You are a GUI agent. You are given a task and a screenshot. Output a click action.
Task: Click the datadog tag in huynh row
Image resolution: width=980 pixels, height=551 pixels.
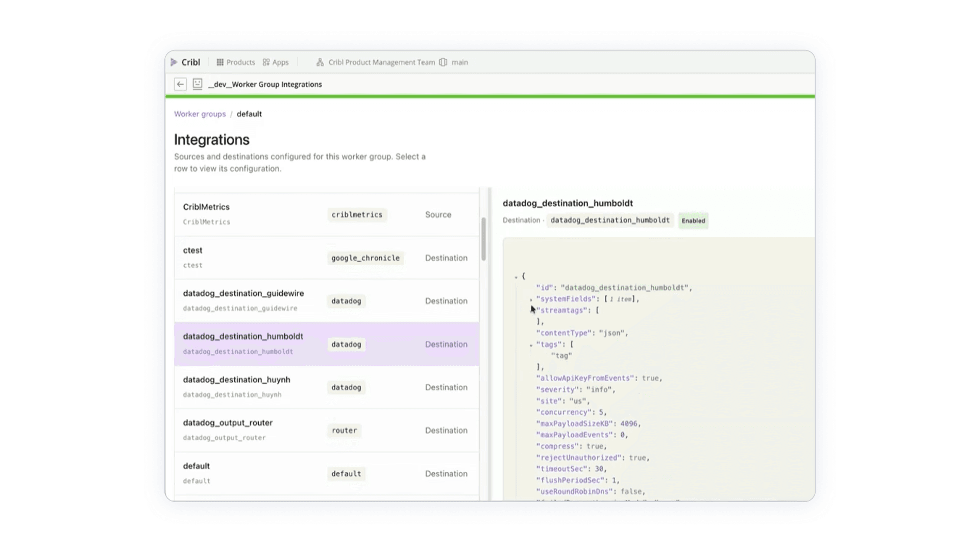click(x=346, y=387)
